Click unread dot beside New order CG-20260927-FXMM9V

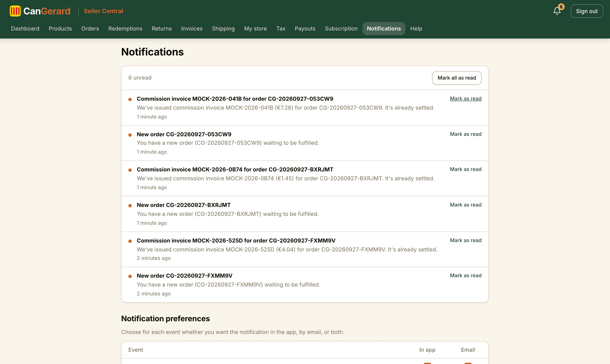[x=130, y=276]
